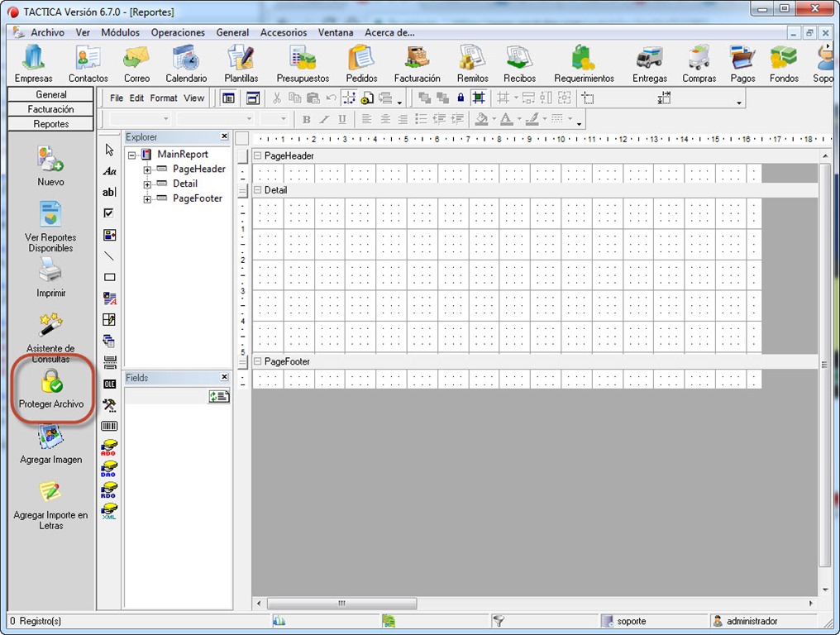Open the Plantillas module
Viewport: 840px width, 635px height.
point(241,63)
